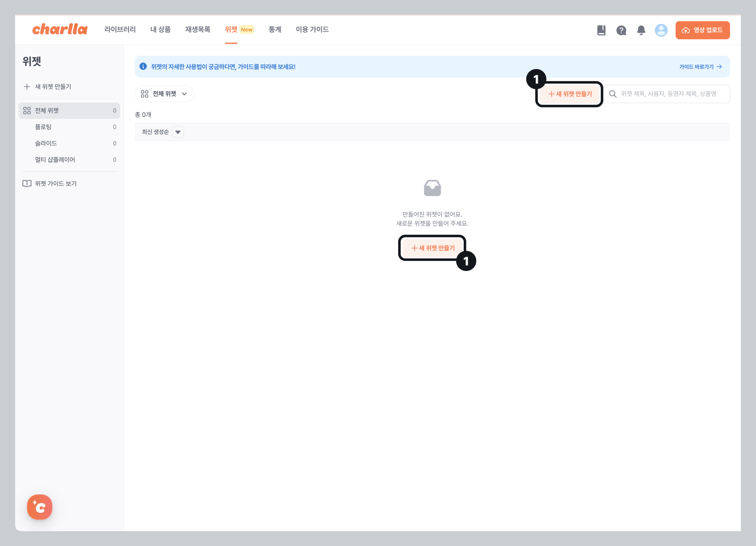
Task: Click the help question mark icon
Action: click(x=621, y=30)
